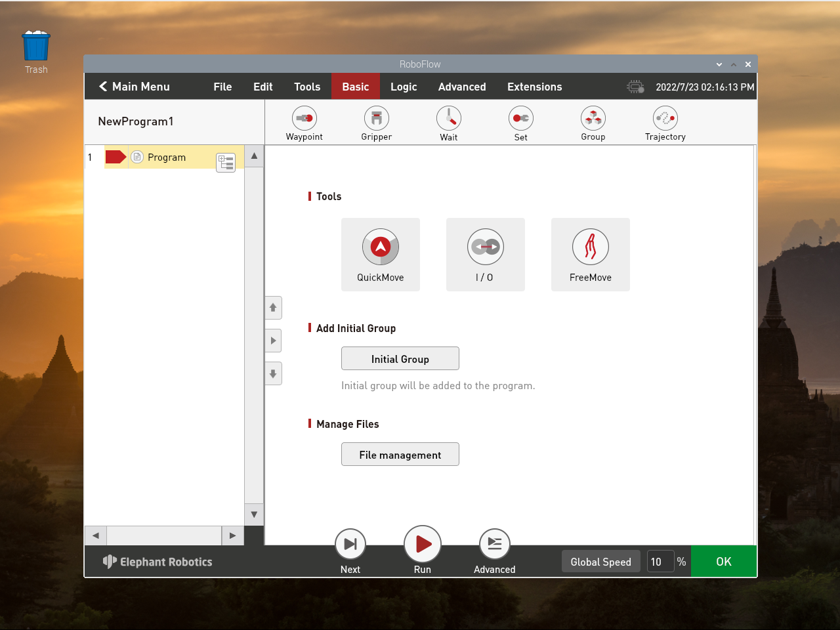Viewport: 840px width, 630px height.
Task: Launch the FreeMove tool
Action: (x=590, y=254)
